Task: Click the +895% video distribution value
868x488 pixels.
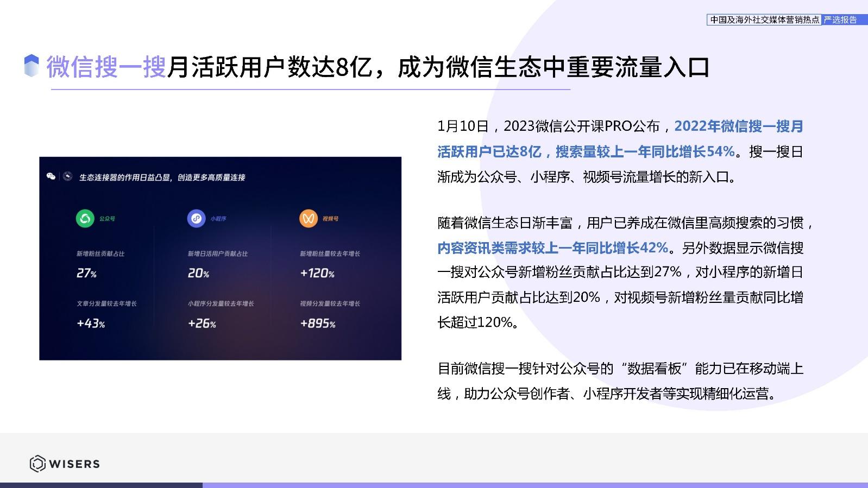Action: click(318, 324)
